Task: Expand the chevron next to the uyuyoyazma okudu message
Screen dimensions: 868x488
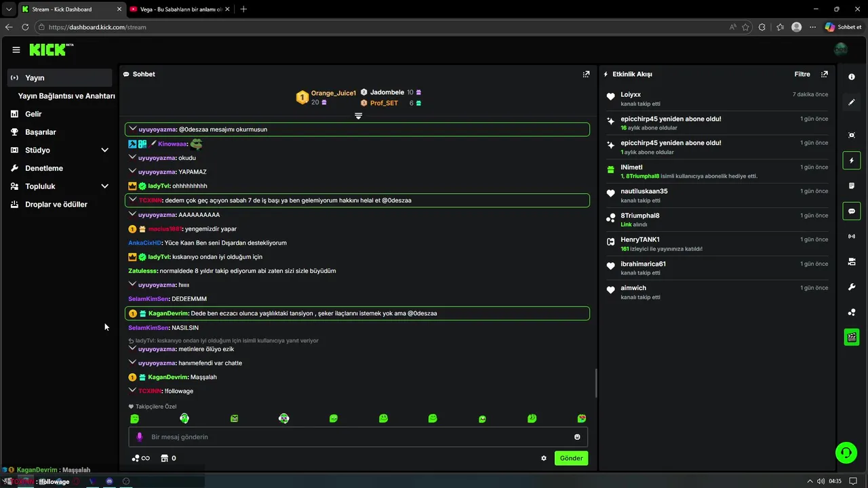Action: coord(132,157)
